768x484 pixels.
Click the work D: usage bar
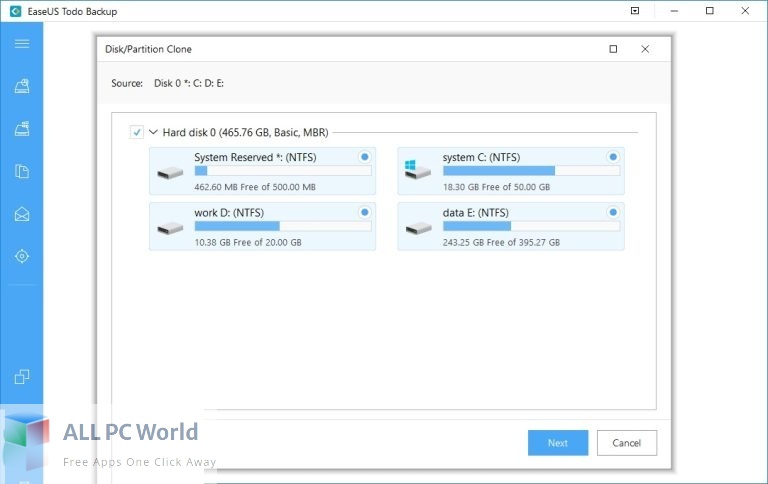[x=283, y=226]
